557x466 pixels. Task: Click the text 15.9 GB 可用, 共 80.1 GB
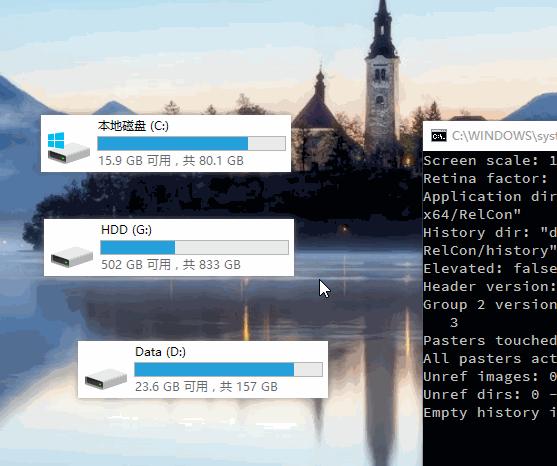[x=171, y=161]
